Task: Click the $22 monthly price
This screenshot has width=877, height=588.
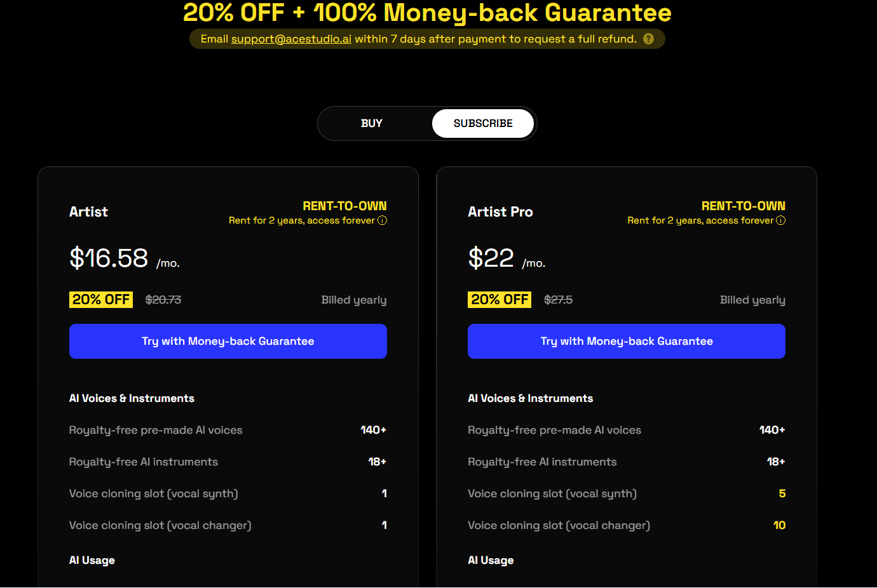Action: (491, 258)
